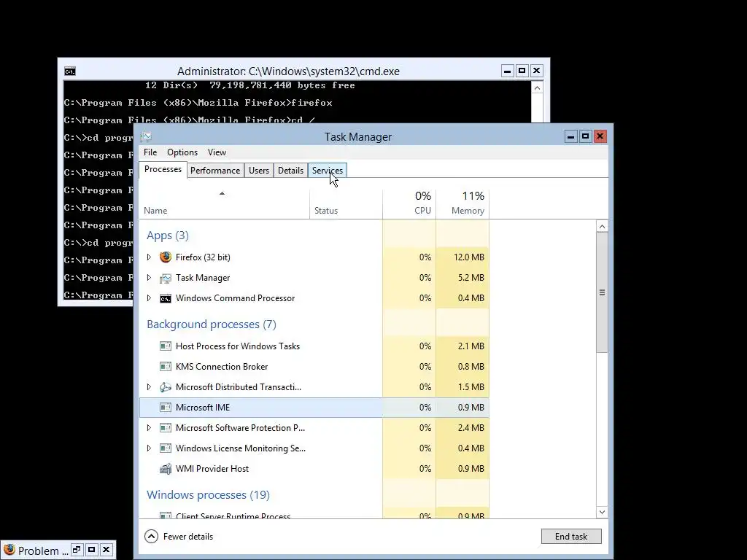The image size is (747, 560).
Task: Click the "firefox" command line in cmd
Action: click(198, 103)
